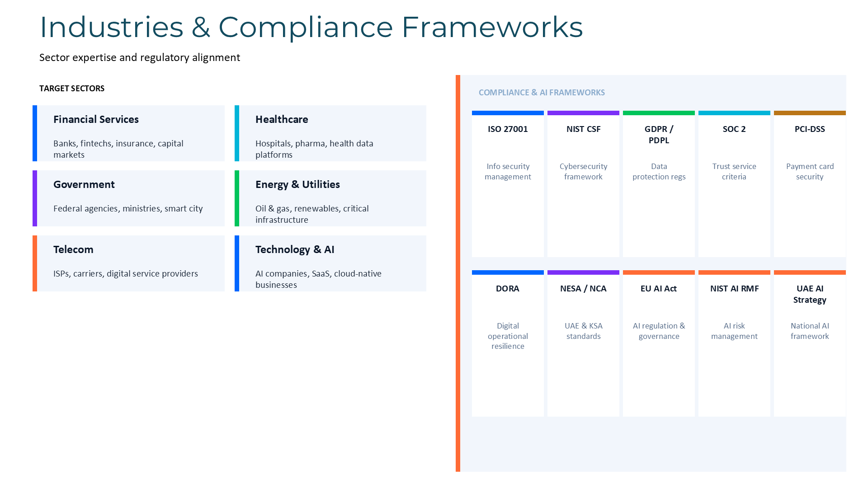Select the 'EU AI Act' framework title
The width and height of the screenshot is (868, 488).
(659, 289)
